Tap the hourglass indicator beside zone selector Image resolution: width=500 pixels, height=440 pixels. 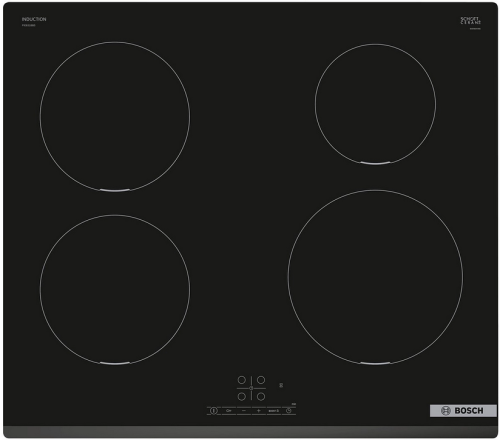281,385
